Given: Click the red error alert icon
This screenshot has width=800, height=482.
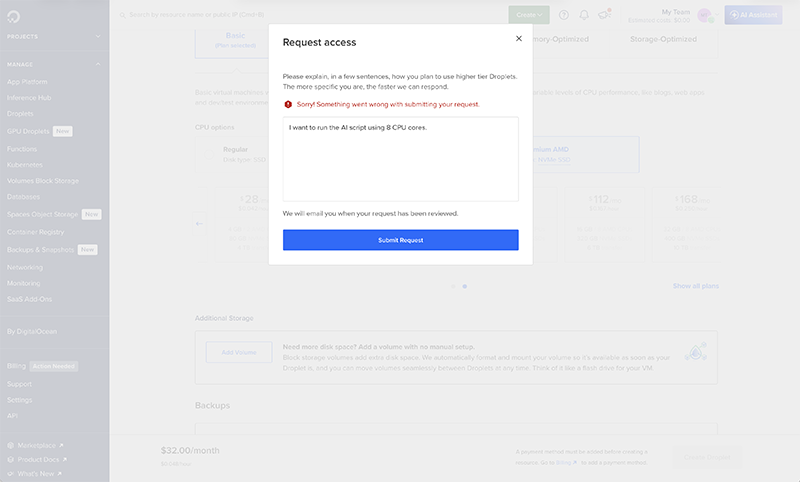Looking at the screenshot, I should point(288,104).
